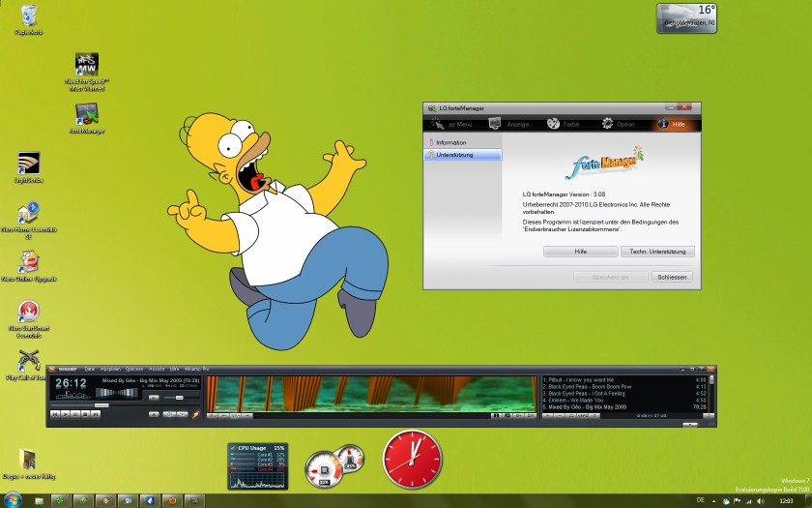Open the Option tab in forteManager
Screen dimensions: 812x508
tap(619, 124)
